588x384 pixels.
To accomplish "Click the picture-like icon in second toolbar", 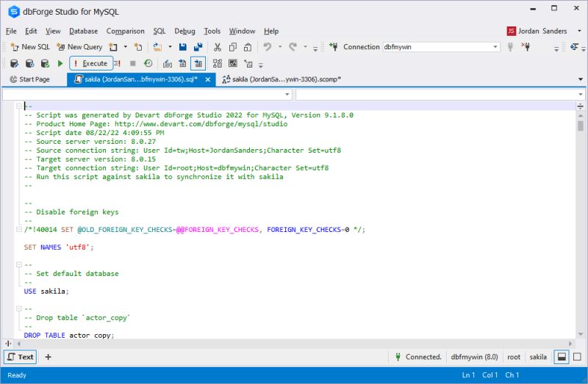I will click(233, 63).
